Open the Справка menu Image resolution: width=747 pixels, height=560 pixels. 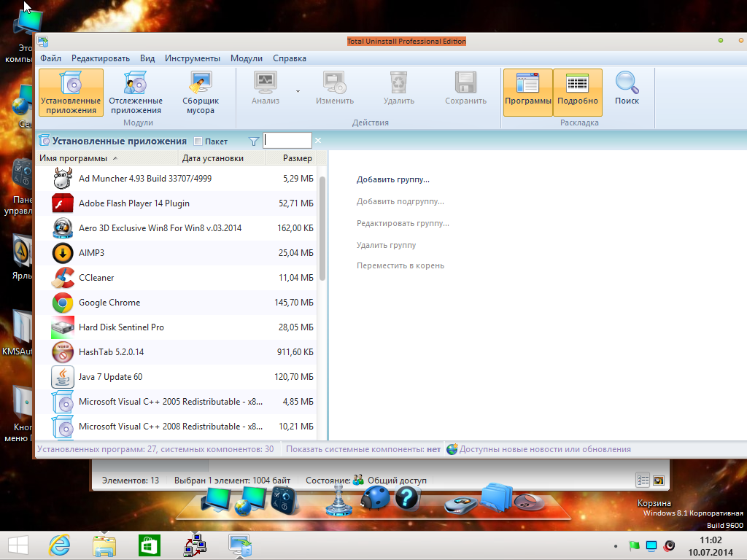pyautogui.click(x=290, y=58)
